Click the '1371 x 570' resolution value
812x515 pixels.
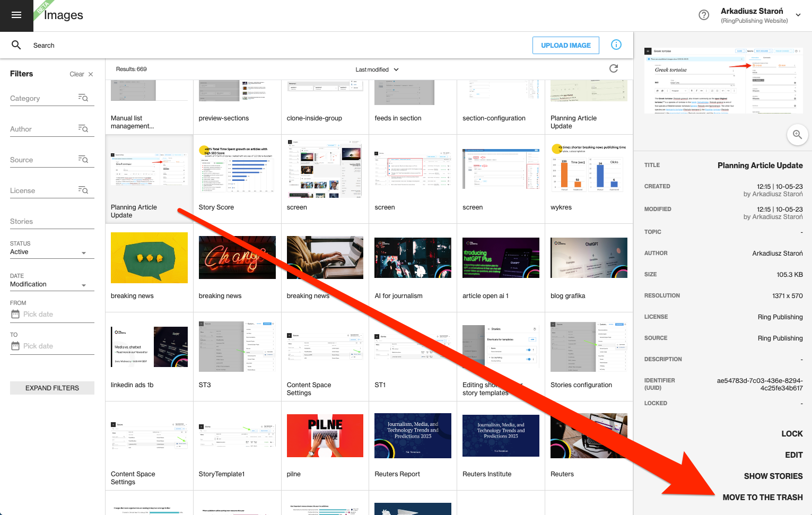[x=787, y=295]
